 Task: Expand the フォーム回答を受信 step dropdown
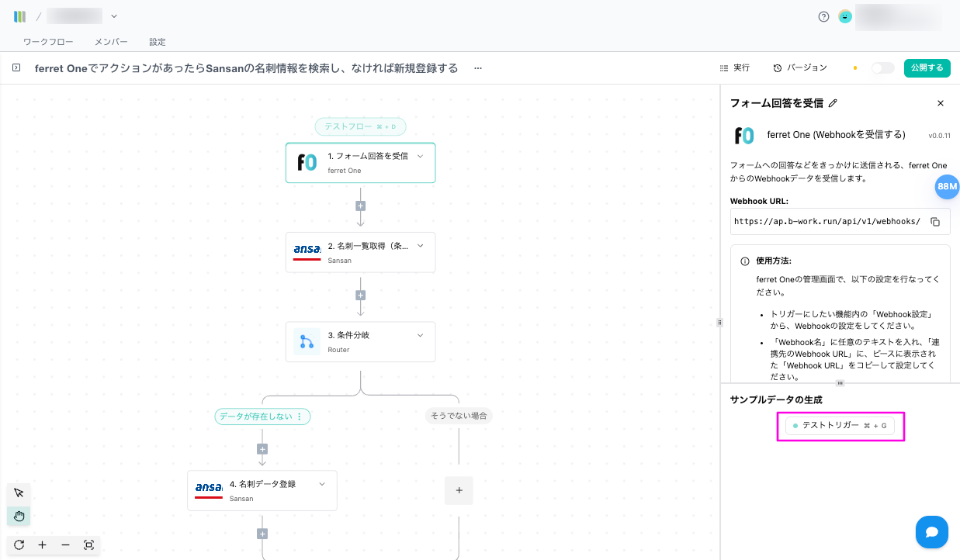420,156
